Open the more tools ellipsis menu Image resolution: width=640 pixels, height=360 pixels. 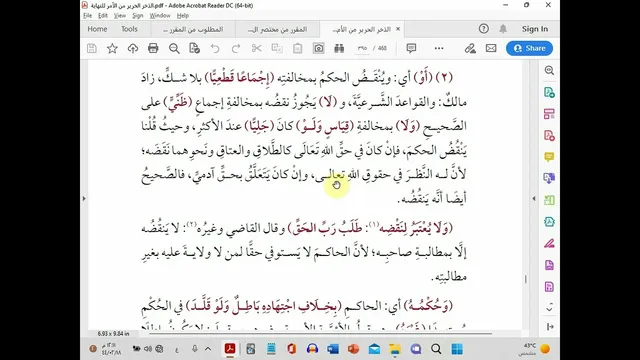pyautogui.click(x=439, y=48)
